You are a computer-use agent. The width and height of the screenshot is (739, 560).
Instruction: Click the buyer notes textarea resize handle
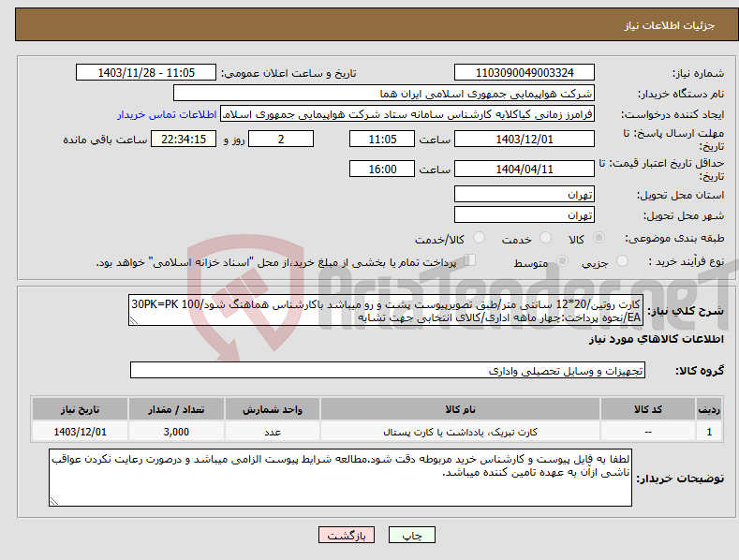click(x=53, y=501)
